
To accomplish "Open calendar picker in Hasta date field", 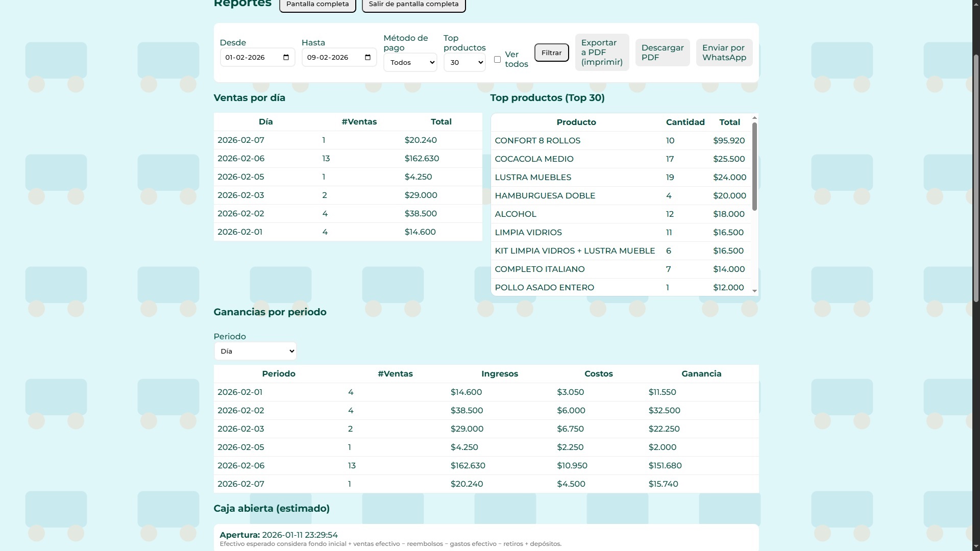I will click(x=367, y=57).
